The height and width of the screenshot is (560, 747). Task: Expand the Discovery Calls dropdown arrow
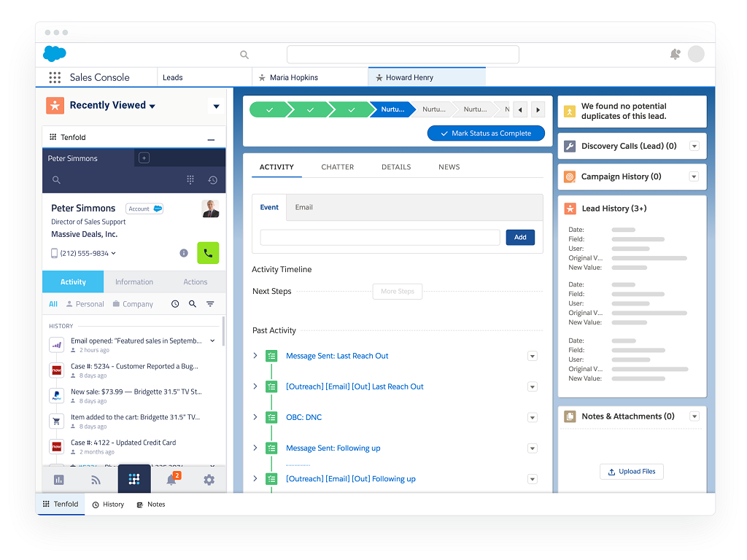(x=694, y=146)
